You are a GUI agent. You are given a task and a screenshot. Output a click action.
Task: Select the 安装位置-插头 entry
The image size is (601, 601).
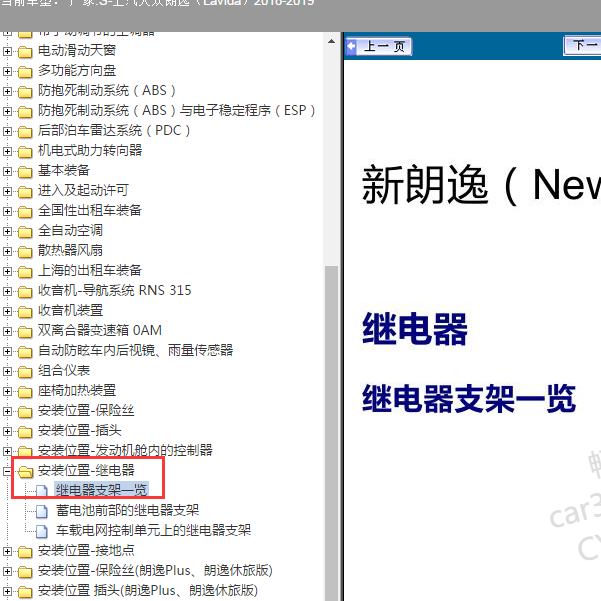coord(79,430)
